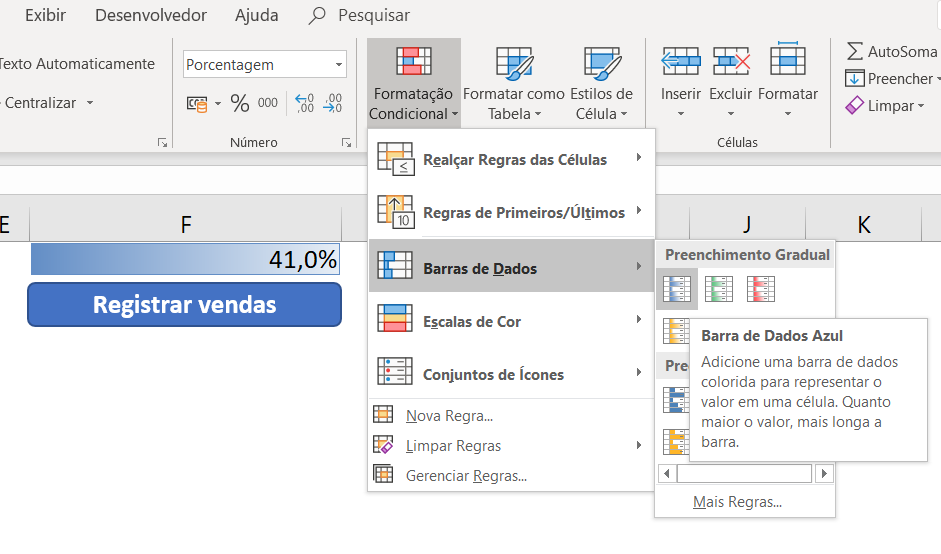This screenshot has height=554, width=941.
Task: Select column J header
Action: pyautogui.click(x=747, y=224)
